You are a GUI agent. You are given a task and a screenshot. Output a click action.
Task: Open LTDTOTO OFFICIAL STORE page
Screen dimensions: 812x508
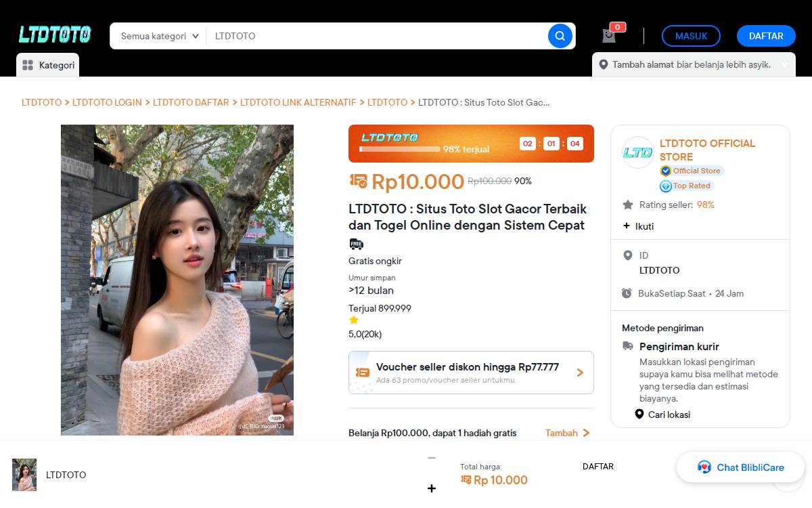707,150
